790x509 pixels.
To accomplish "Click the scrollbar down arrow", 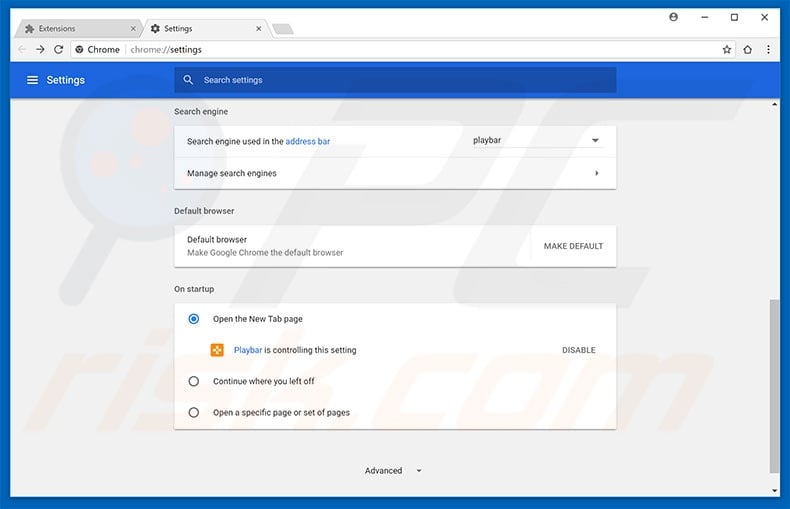I will [x=774, y=490].
